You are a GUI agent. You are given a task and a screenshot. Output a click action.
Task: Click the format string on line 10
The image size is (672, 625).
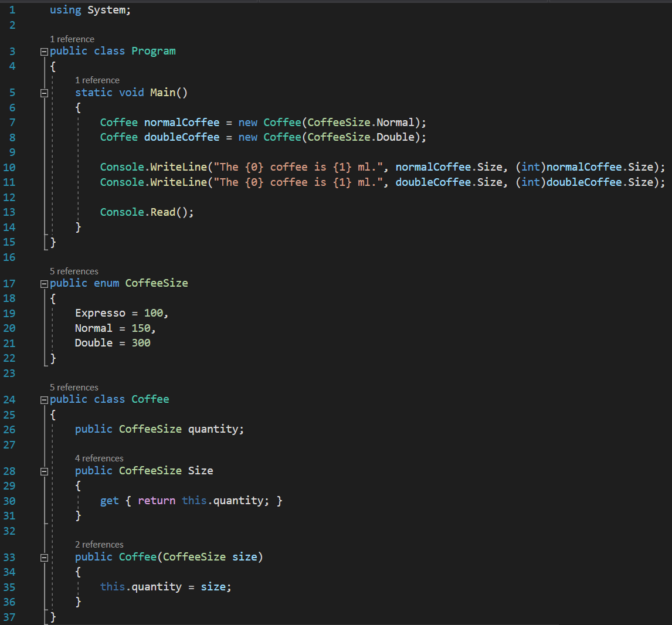click(298, 167)
